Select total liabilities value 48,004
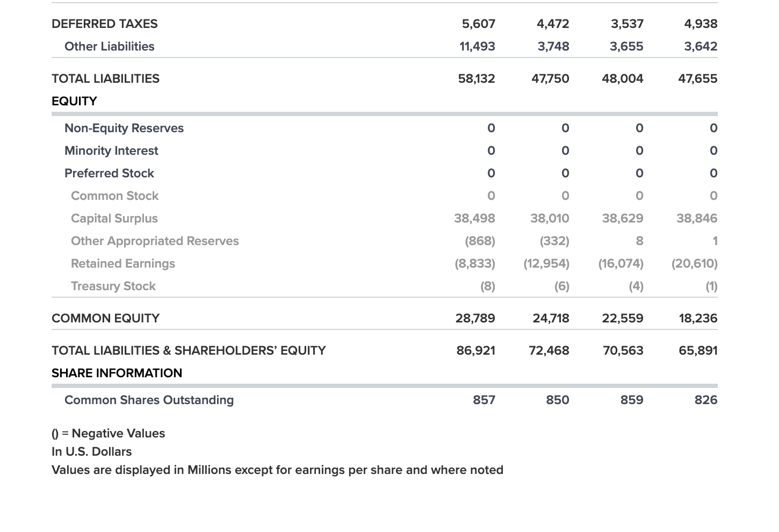779x532 pixels. click(623, 78)
